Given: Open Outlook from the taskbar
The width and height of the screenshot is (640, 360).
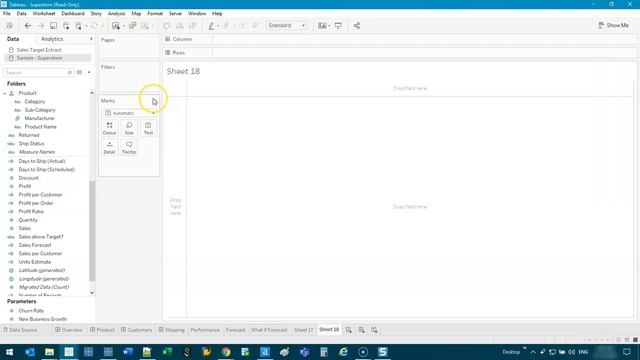Looking at the screenshot, I should click(x=29, y=352).
